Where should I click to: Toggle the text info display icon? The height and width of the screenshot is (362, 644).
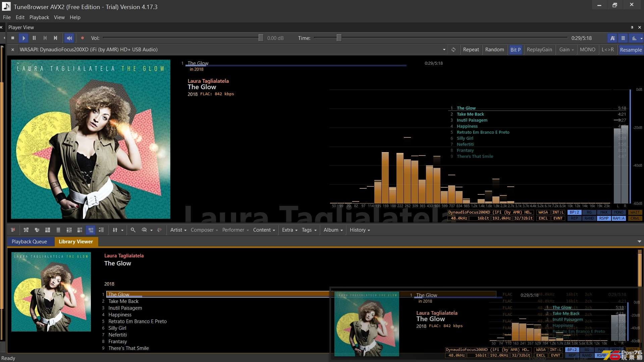click(612, 38)
